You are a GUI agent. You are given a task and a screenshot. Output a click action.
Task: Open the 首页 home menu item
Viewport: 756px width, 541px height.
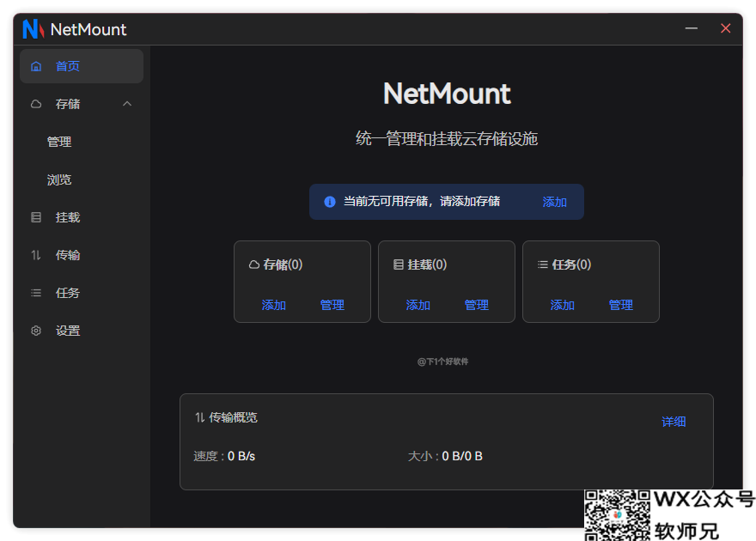pos(82,66)
